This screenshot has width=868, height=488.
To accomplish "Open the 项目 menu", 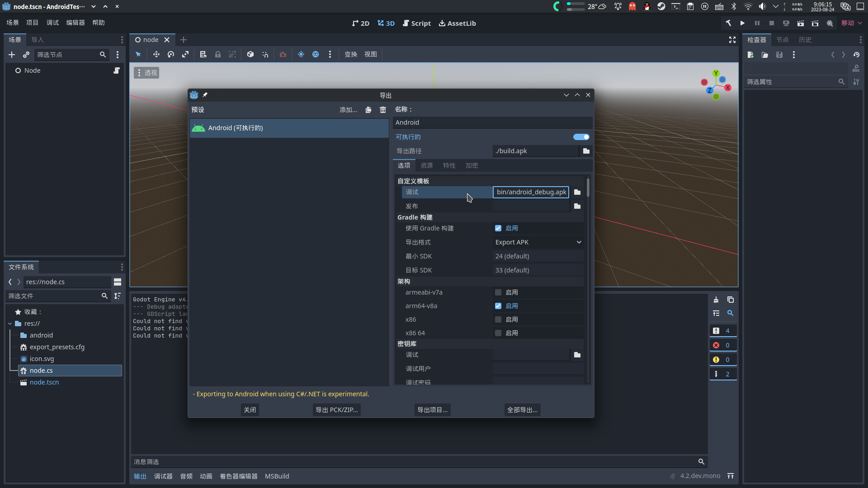I will [32, 22].
